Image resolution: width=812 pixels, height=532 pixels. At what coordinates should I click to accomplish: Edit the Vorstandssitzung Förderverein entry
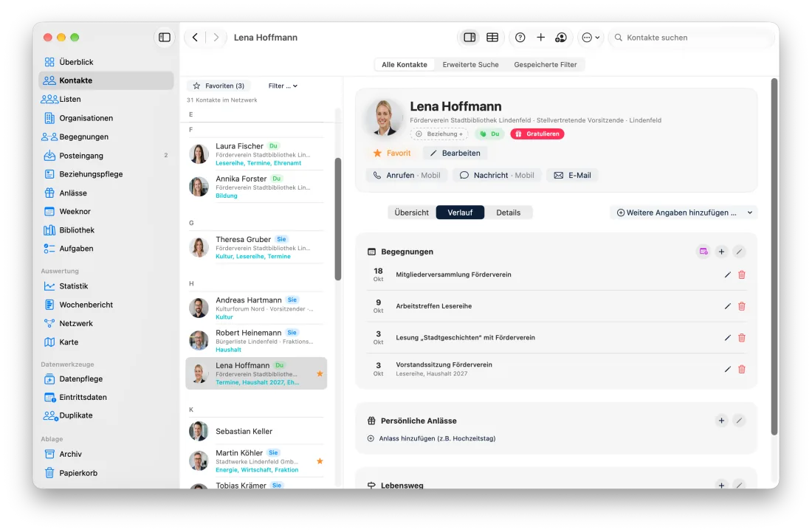728,370
